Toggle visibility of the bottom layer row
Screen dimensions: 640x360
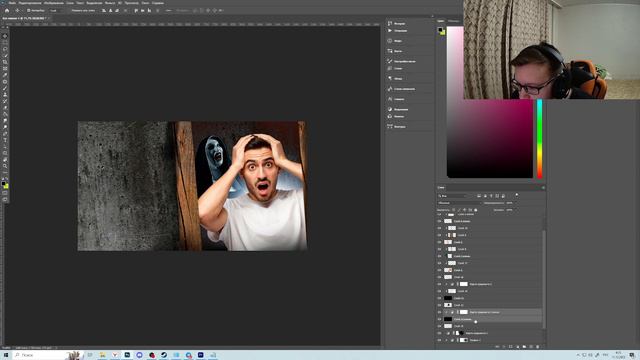pos(439,340)
